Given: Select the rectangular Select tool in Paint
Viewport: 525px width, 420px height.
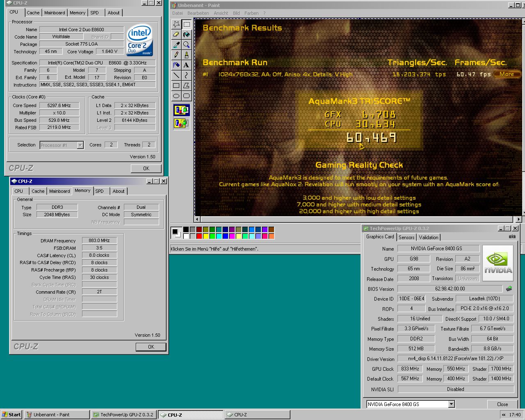Looking at the screenshot, I should pos(187,24).
